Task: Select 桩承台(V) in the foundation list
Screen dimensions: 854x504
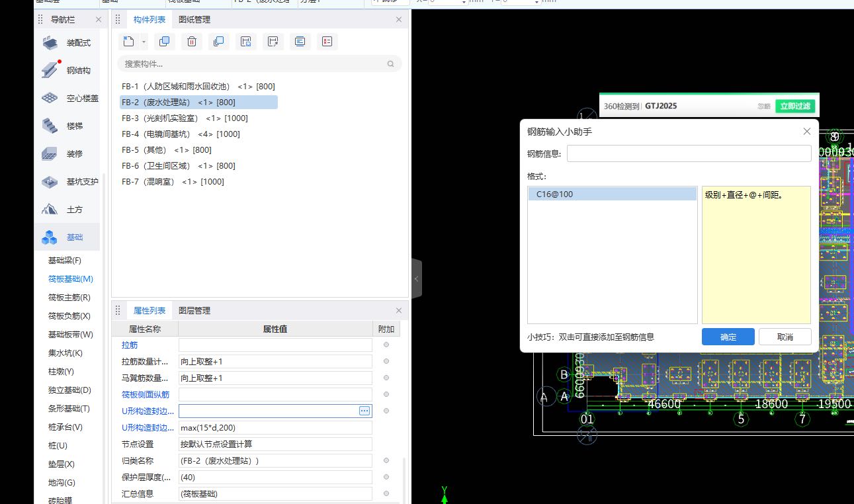Action: click(65, 427)
